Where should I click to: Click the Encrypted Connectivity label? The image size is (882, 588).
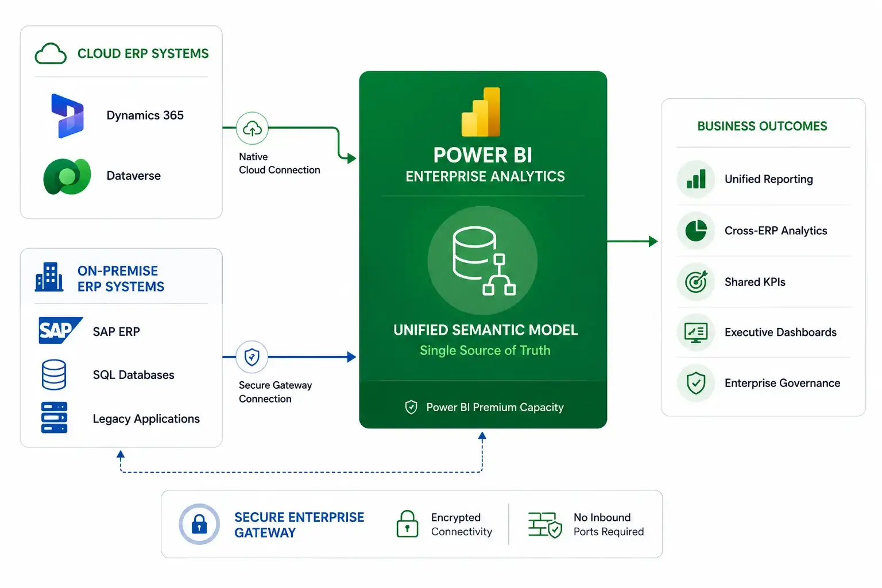(x=462, y=524)
